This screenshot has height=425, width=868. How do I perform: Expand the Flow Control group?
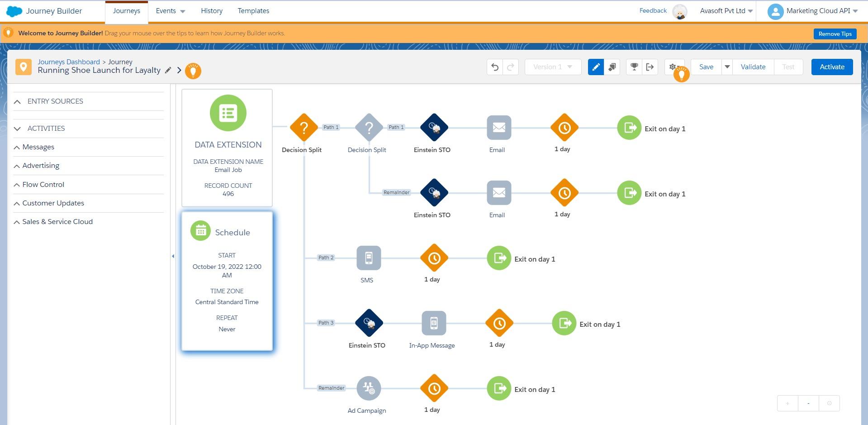[x=17, y=185]
